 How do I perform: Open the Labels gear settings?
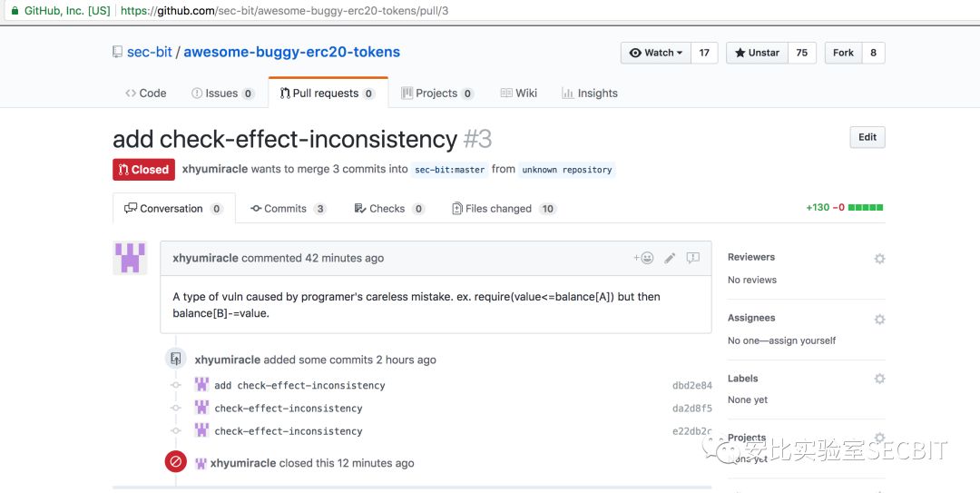coord(879,379)
